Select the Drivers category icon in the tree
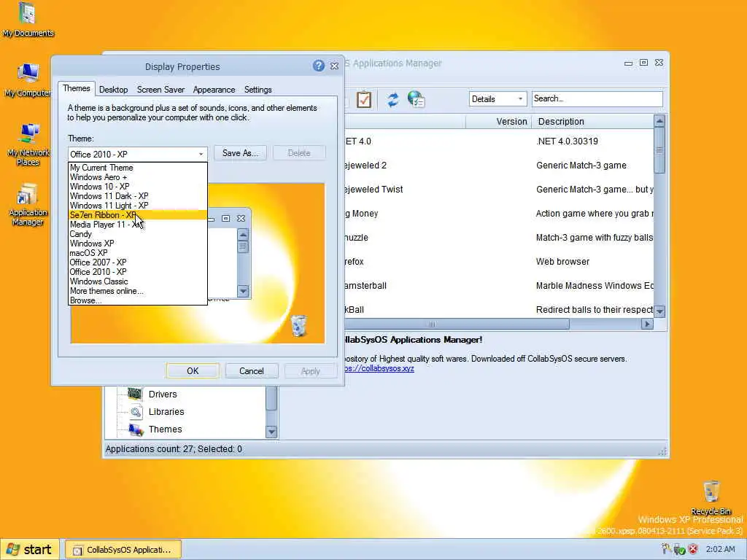 [136, 394]
